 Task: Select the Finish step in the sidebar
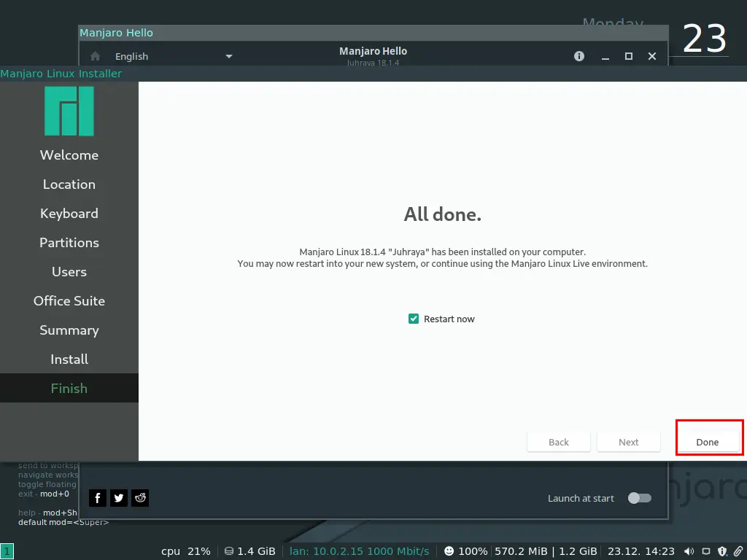coord(69,388)
